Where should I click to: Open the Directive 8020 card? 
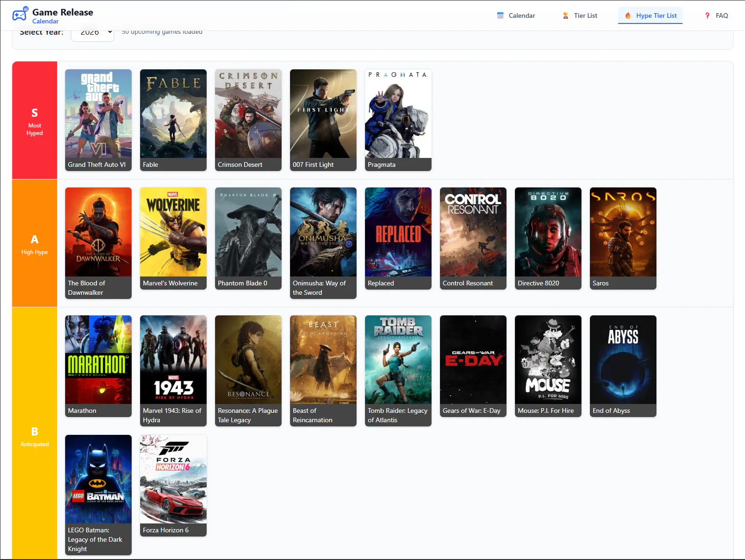click(548, 239)
